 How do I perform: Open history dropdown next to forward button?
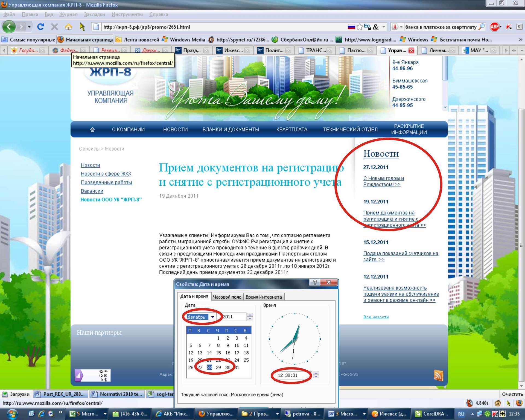pos(29,27)
